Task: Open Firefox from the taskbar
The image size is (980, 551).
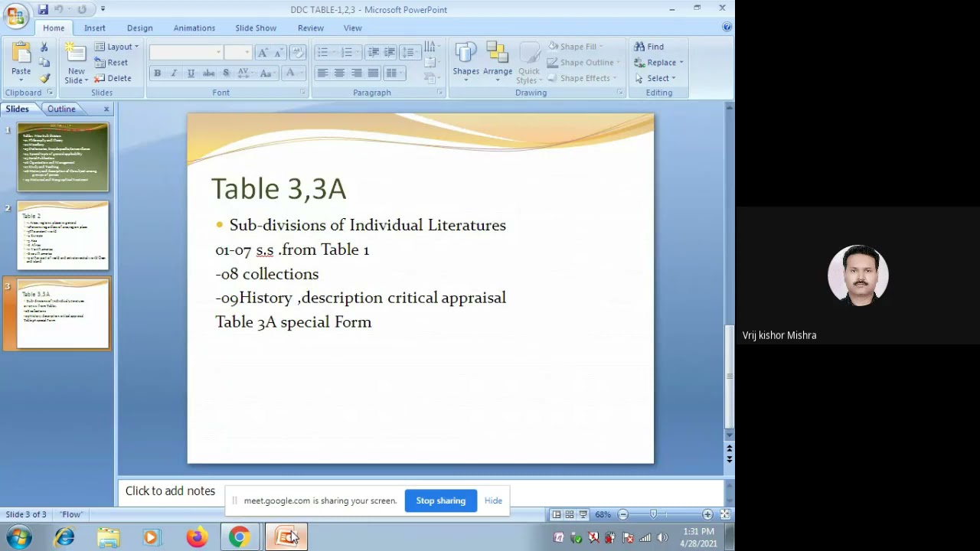Action: tap(197, 537)
